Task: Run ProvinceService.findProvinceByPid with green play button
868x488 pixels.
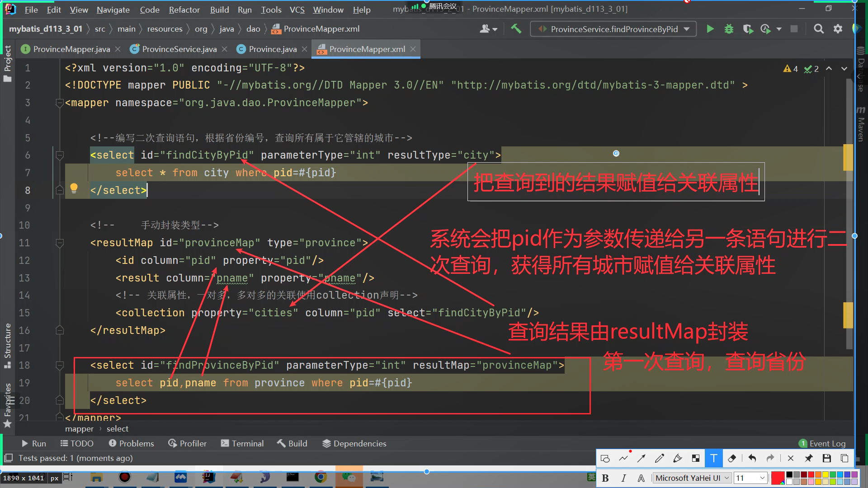Action: click(710, 29)
